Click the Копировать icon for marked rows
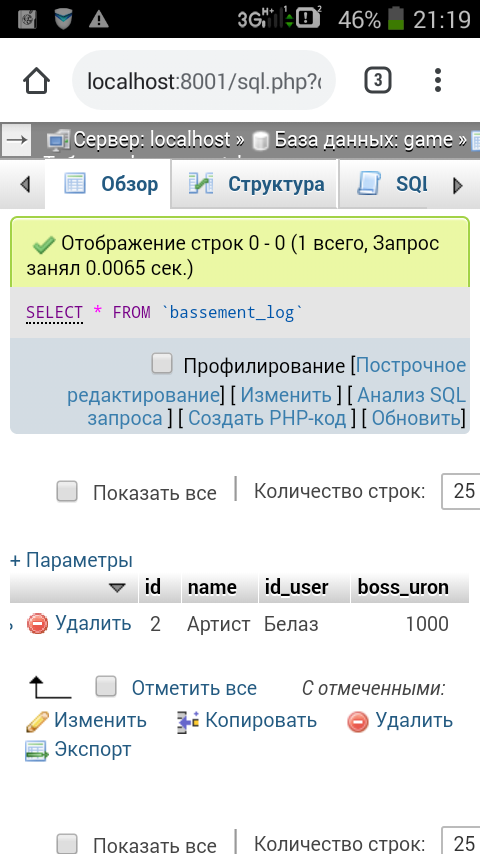Screen dimensions: 480x854 point(188,721)
